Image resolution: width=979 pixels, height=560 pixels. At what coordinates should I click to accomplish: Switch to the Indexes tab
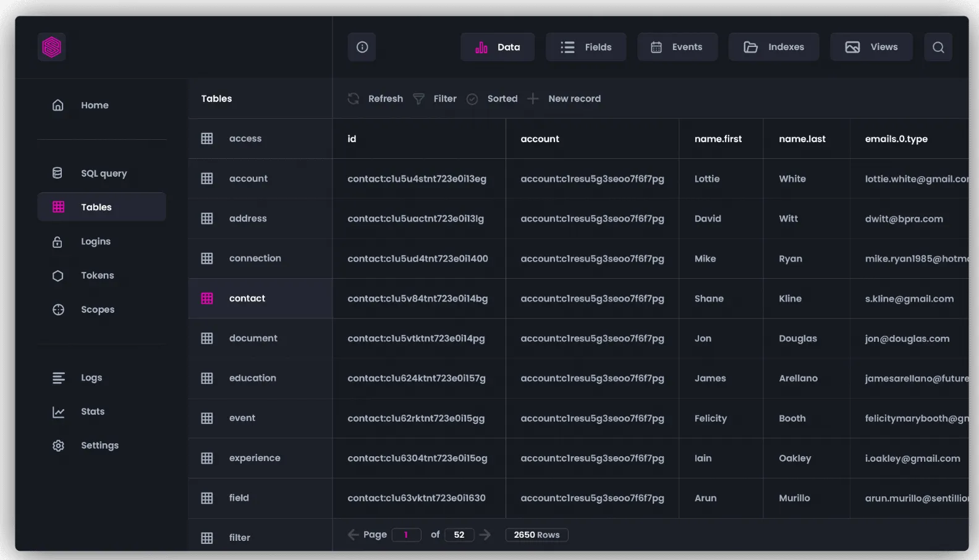point(773,47)
